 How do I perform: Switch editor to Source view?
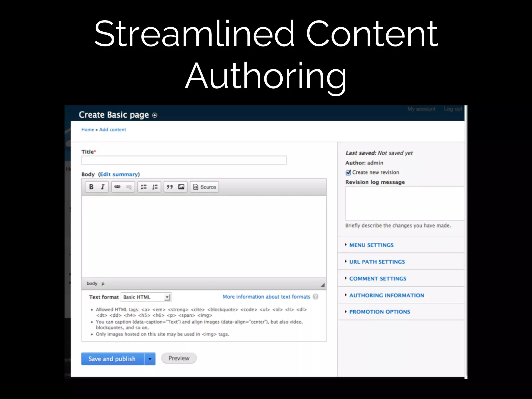204,187
